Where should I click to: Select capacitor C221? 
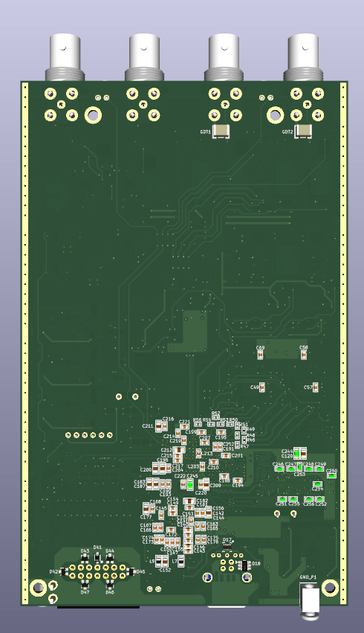[x=185, y=427]
